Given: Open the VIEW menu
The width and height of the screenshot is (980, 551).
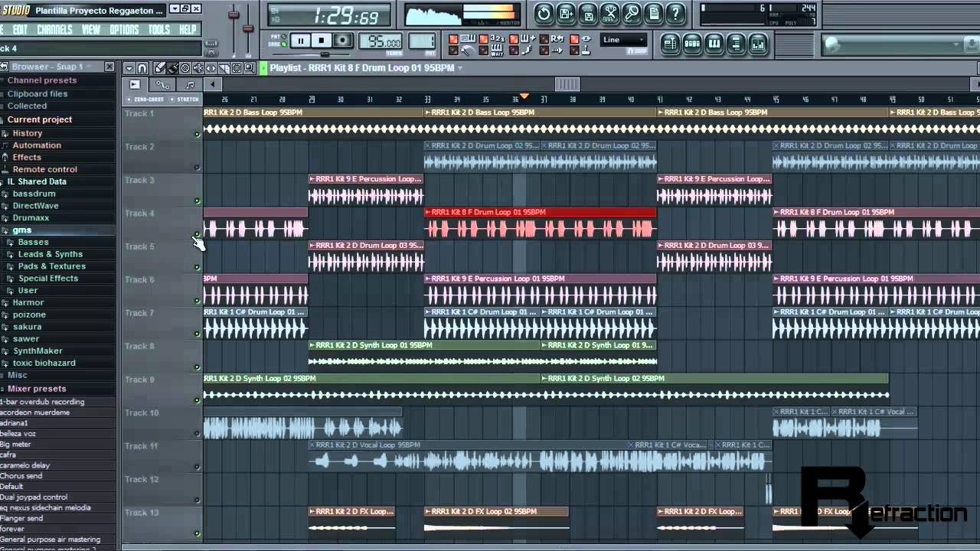Looking at the screenshot, I should coord(90,30).
